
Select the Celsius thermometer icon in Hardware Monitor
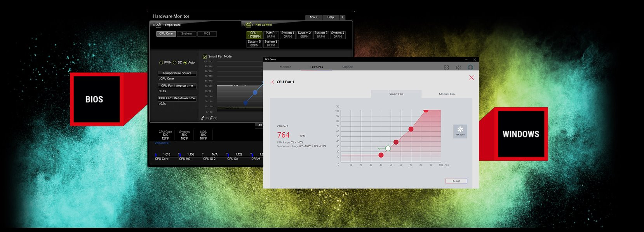(203, 118)
